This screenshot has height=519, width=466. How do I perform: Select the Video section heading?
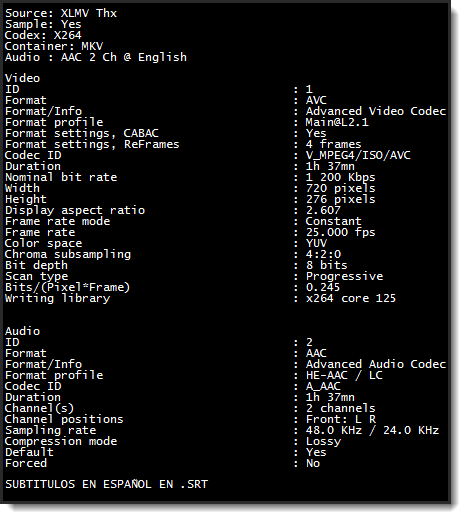22,78
